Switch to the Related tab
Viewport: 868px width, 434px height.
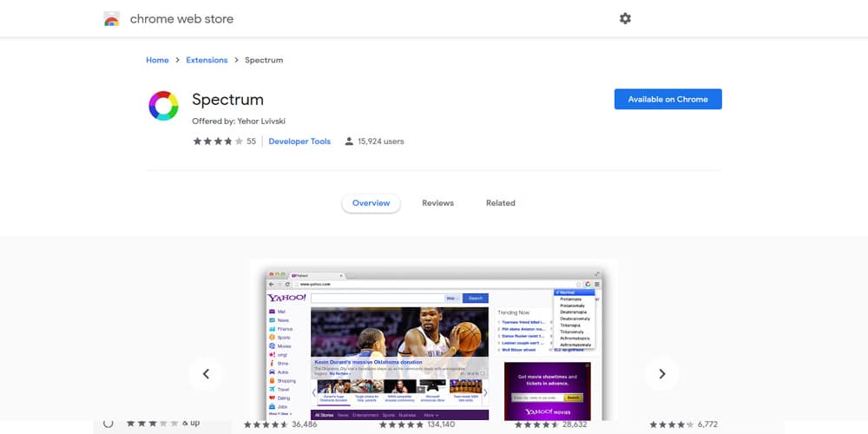tap(501, 203)
